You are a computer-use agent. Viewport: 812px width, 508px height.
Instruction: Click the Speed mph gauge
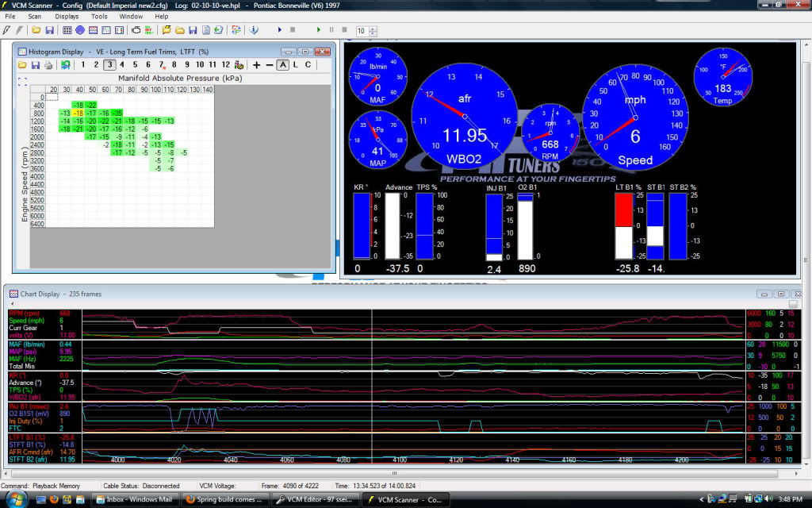click(x=635, y=117)
